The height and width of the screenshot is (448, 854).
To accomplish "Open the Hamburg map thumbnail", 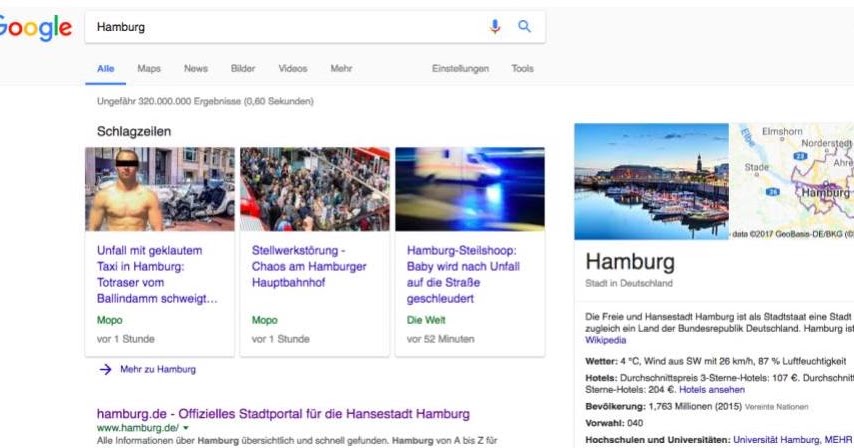I will (x=792, y=181).
